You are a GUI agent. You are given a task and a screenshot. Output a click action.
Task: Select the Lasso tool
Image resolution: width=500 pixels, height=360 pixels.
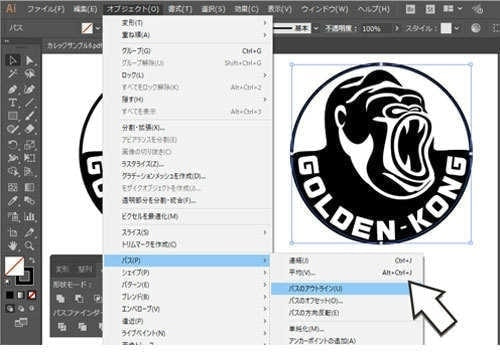coord(29,74)
